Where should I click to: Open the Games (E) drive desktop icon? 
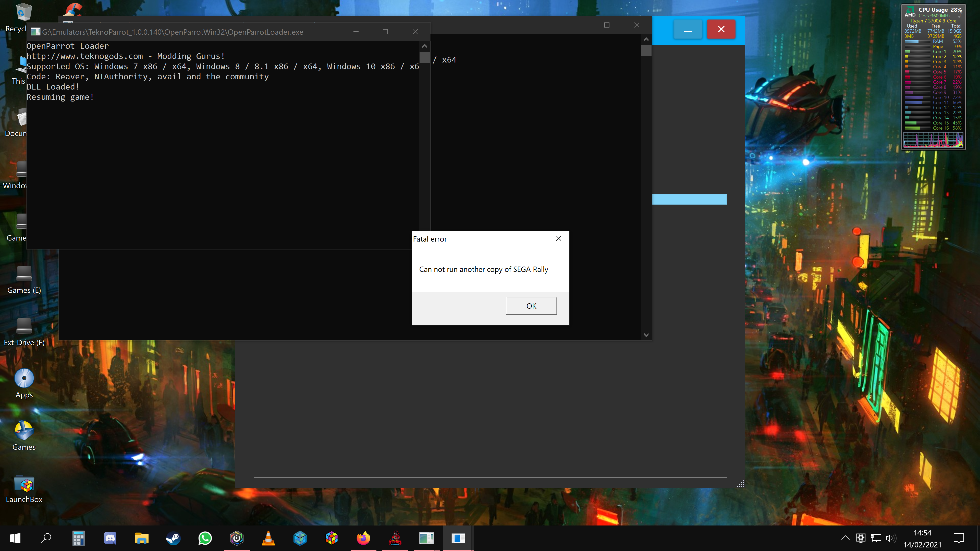click(x=24, y=280)
